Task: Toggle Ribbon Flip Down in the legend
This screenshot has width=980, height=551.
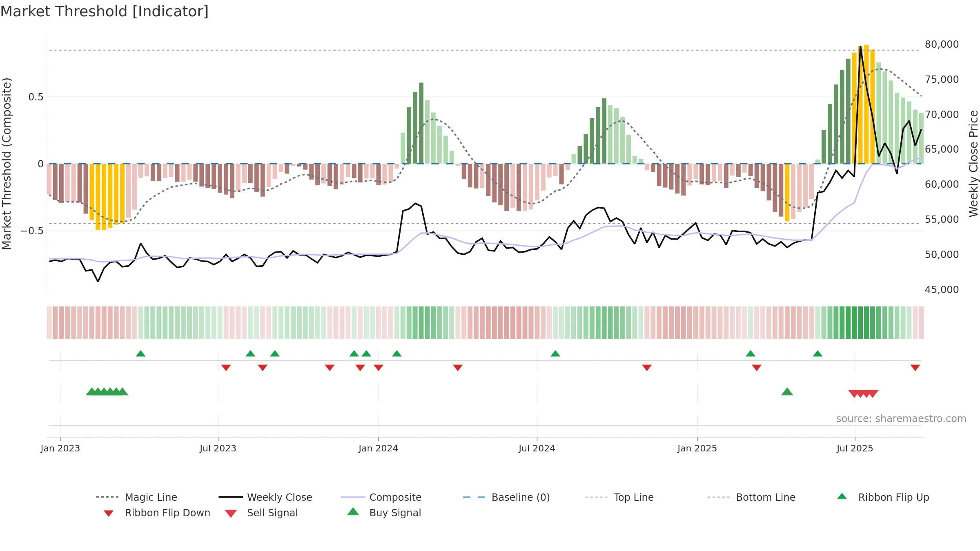Action: tap(157, 513)
